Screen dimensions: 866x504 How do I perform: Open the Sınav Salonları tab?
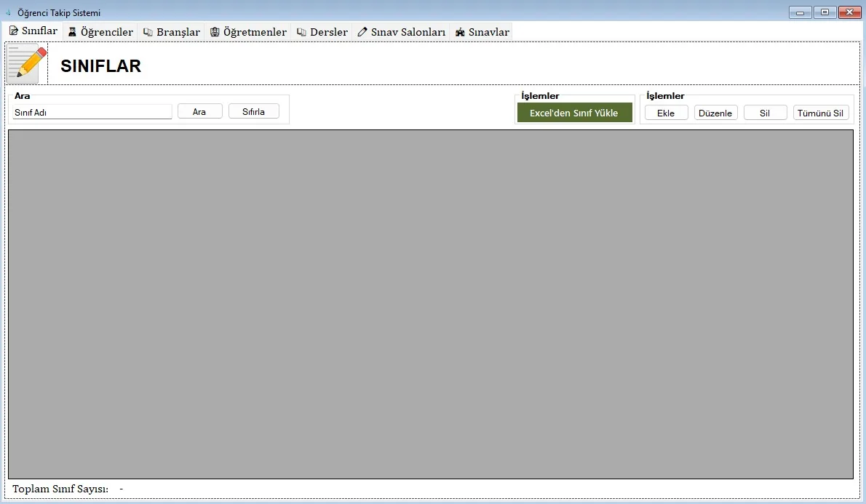click(401, 32)
